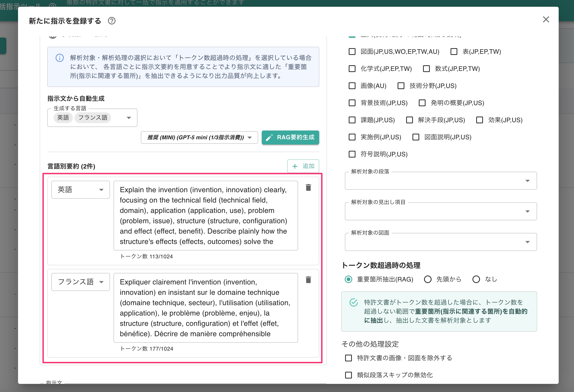Check 化学式(JP,EP,TW) checkbox
The height and width of the screenshot is (392, 574).
pyautogui.click(x=352, y=69)
